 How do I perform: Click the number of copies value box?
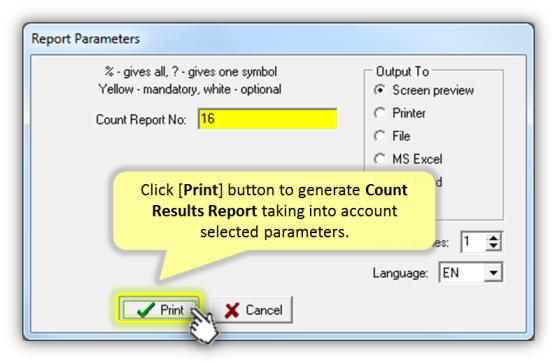tap(474, 242)
